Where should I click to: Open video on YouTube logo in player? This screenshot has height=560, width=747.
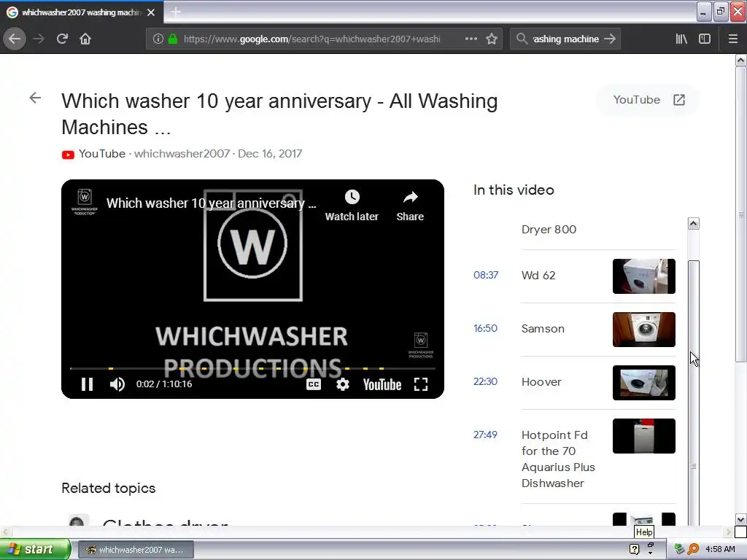[382, 384]
